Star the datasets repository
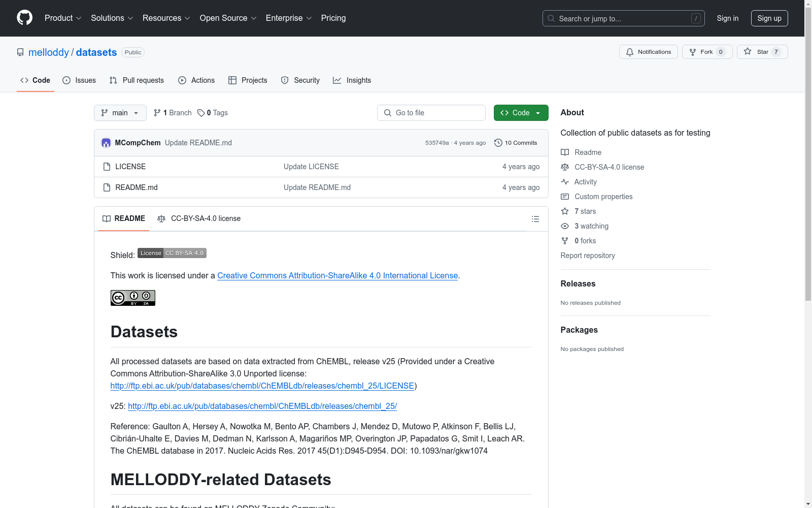This screenshot has height=508, width=812. tap(762, 52)
